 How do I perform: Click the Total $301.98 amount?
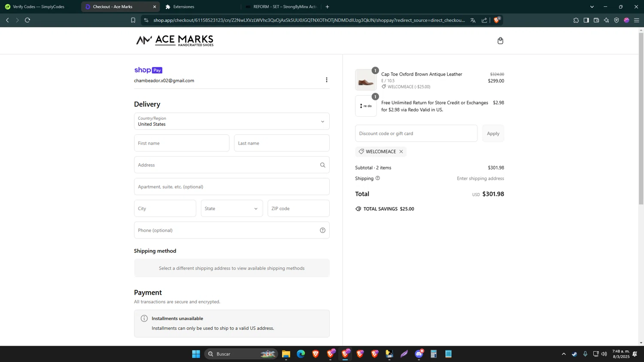[x=493, y=194]
